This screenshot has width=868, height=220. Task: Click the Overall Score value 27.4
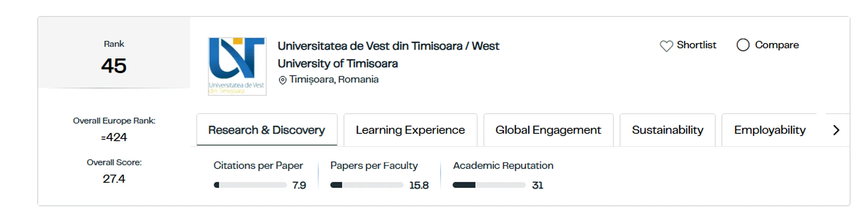(114, 179)
